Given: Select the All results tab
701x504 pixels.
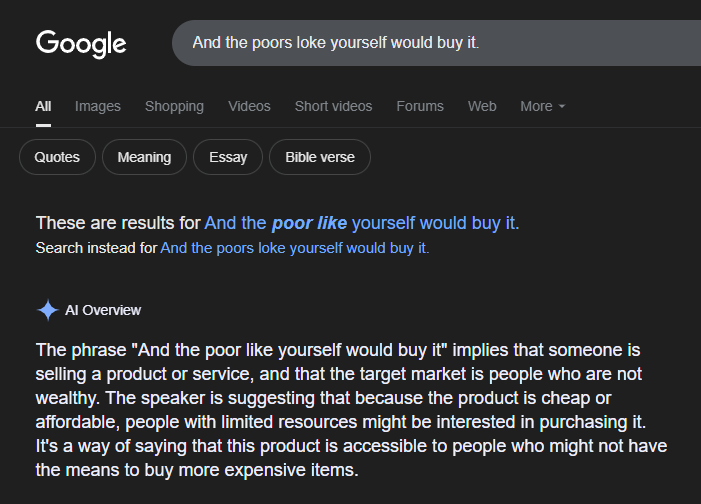Looking at the screenshot, I should click(43, 106).
